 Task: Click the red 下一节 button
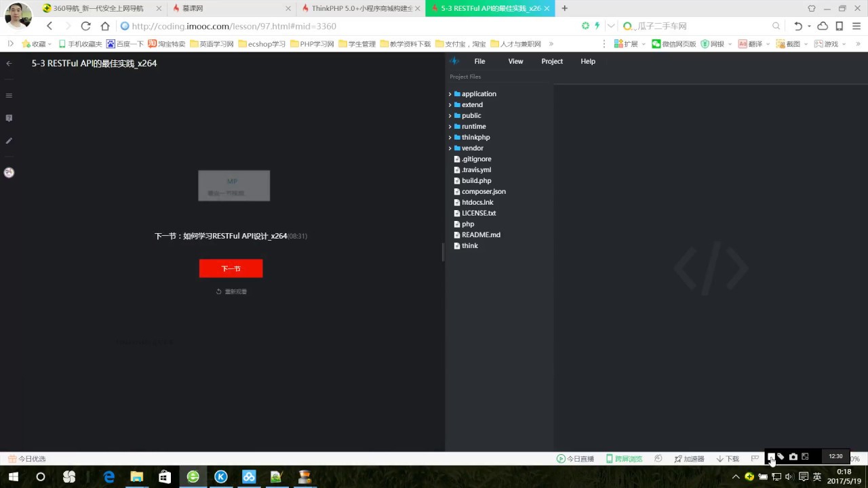[x=231, y=268]
